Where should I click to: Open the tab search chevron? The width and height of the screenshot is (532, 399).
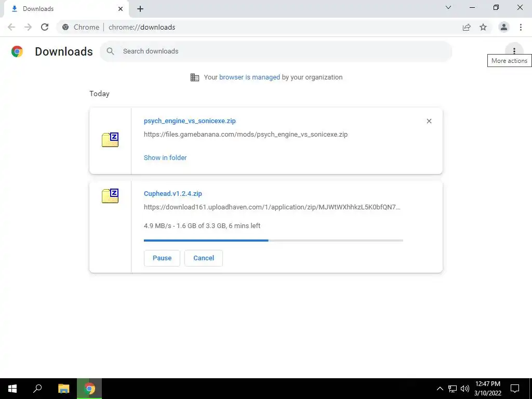(x=448, y=7)
